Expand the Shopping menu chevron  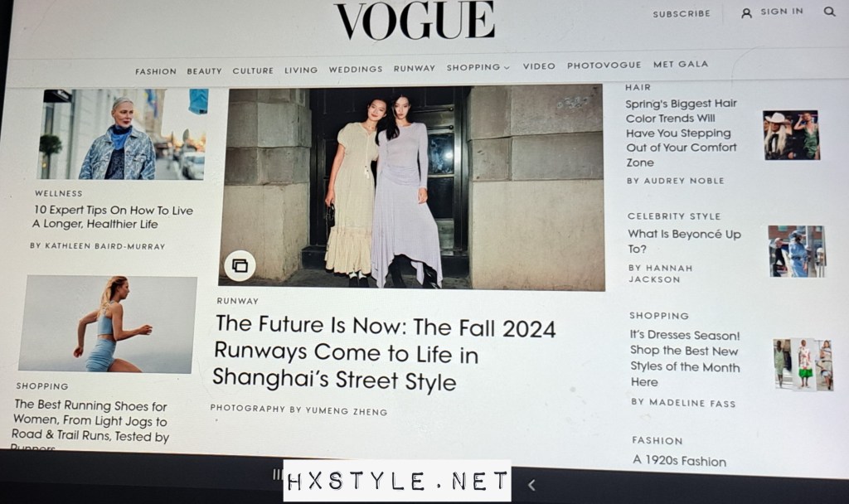[507, 68]
